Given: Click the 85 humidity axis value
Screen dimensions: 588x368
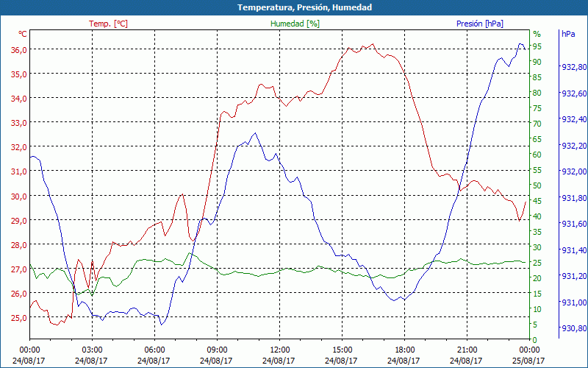Looking at the screenshot, I should 537,77.
